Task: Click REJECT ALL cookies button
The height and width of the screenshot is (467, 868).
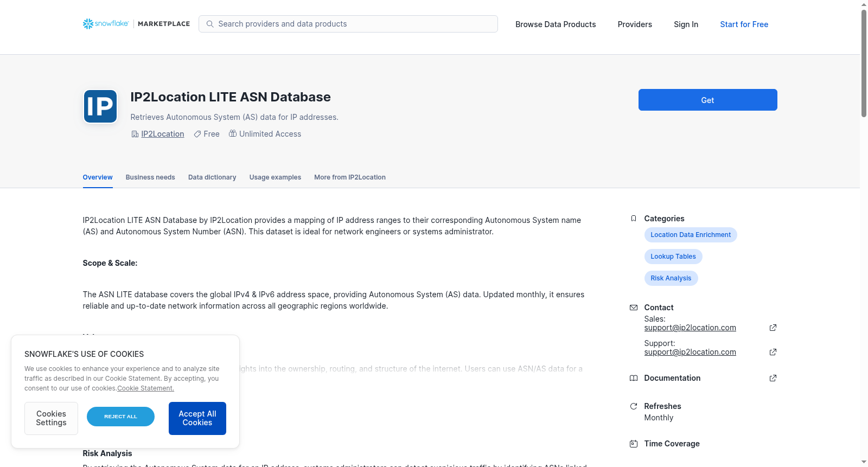Action: [x=120, y=417]
